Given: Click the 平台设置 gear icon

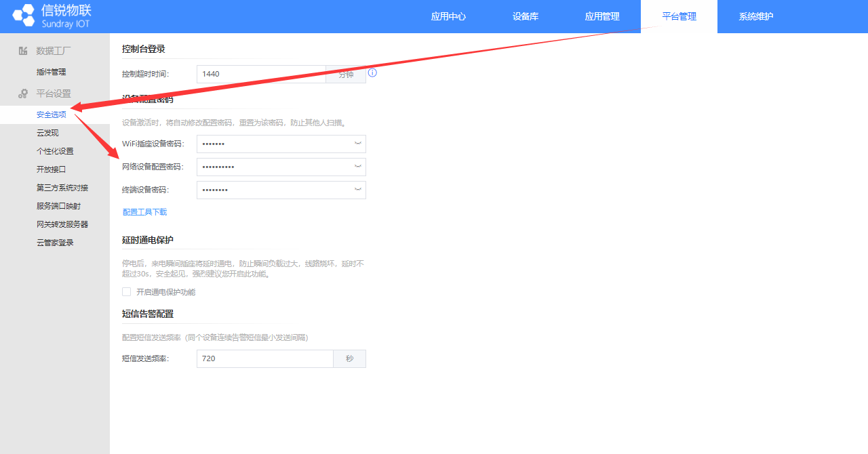Looking at the screenshot, I should tap(23, 94).
